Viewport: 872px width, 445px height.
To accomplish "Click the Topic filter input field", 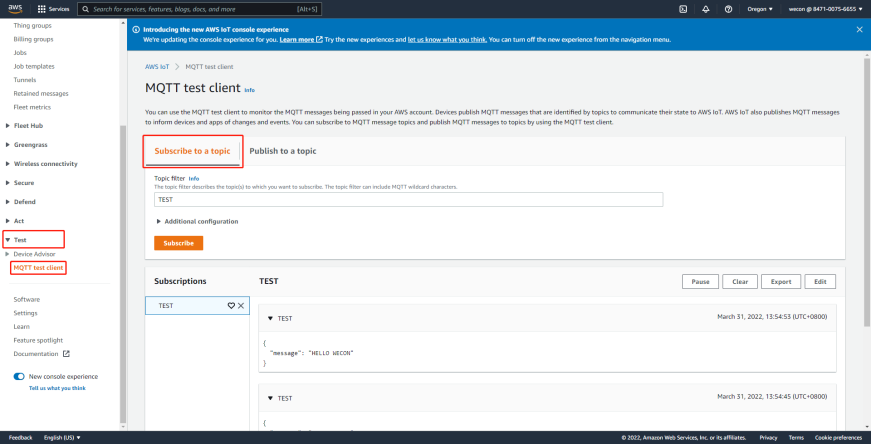I will [408, 199].
